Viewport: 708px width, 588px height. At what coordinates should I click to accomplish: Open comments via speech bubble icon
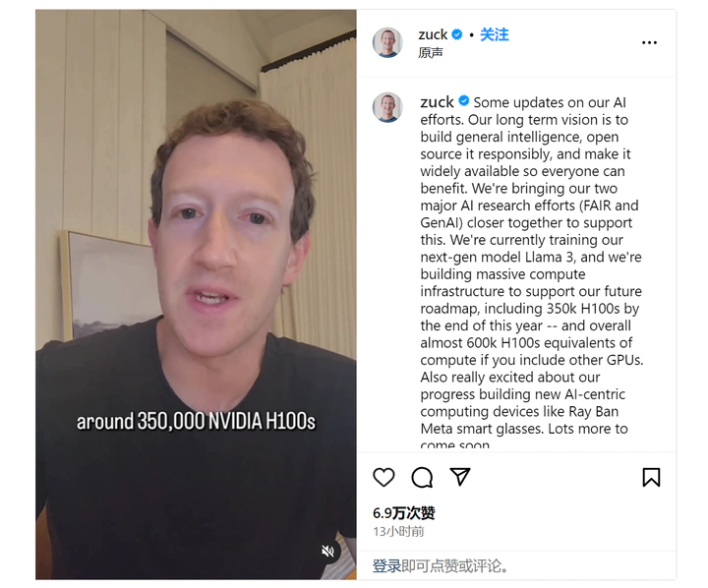pyautogui.click(x=422, y=477)
